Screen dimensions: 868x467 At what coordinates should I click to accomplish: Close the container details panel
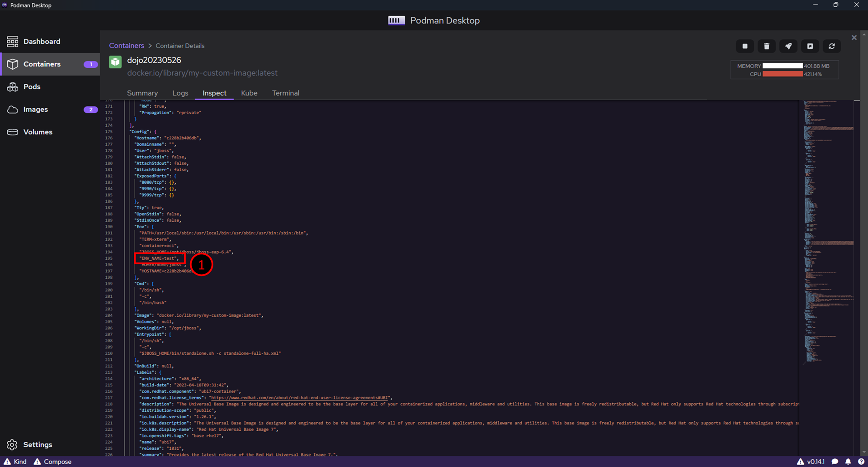click(854, 38)
